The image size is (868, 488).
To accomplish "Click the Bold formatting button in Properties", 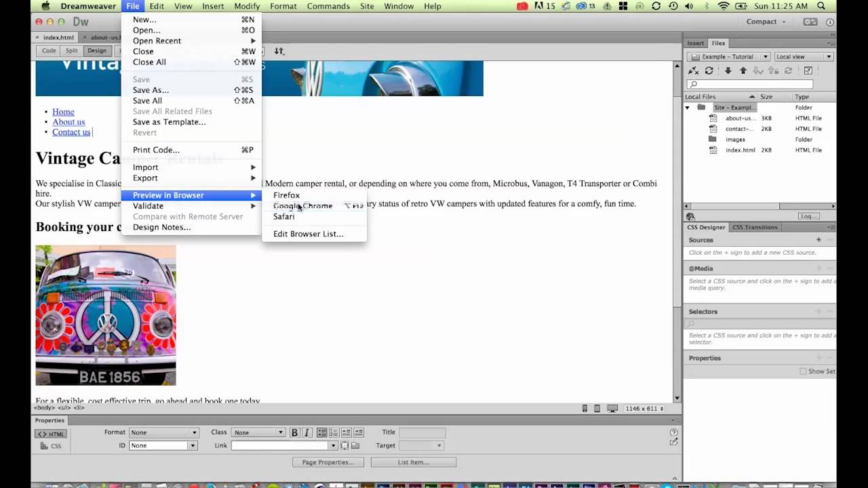I will coord(294,432).
